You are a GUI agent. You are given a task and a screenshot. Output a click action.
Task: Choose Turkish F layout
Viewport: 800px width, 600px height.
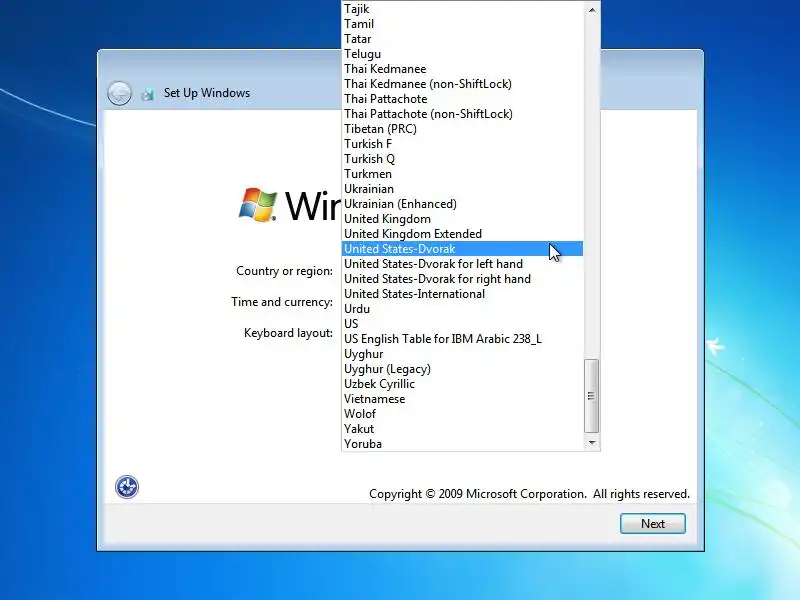click(x=462, y=144)
